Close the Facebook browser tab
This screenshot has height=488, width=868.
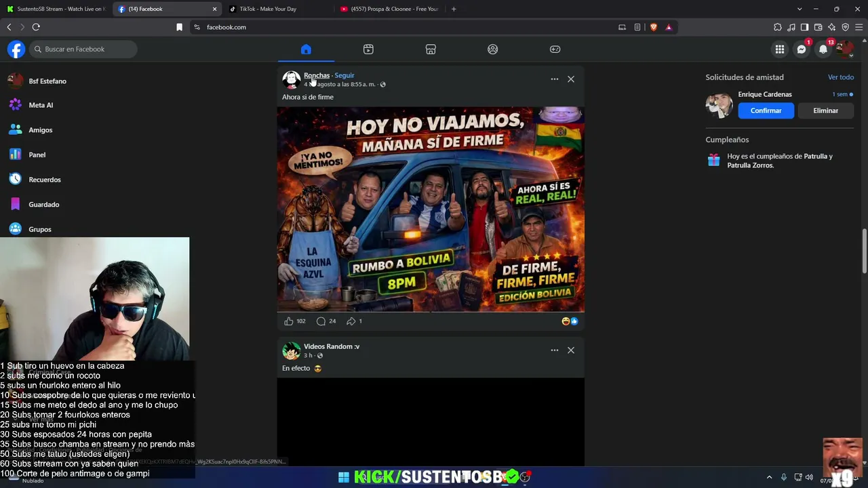(215, 9)
